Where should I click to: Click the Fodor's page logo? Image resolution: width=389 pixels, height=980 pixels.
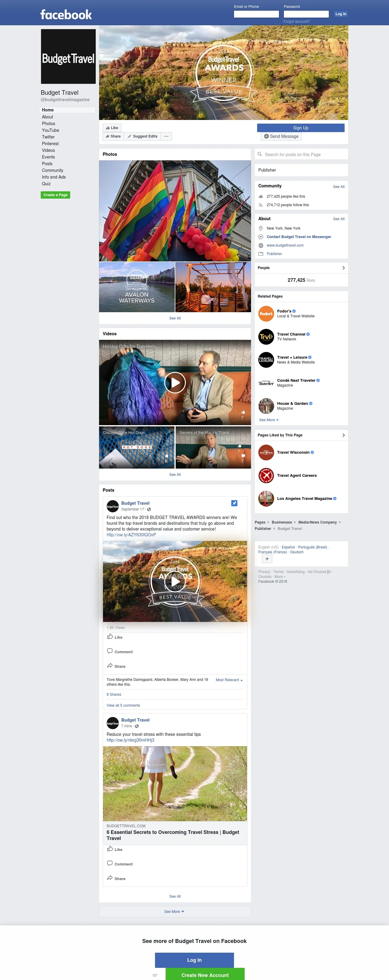point(266,313)
